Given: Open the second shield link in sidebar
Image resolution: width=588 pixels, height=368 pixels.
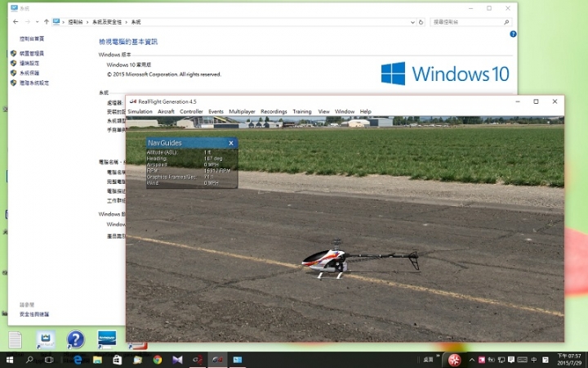Looking at the screenshot, I should pos(29,63).
